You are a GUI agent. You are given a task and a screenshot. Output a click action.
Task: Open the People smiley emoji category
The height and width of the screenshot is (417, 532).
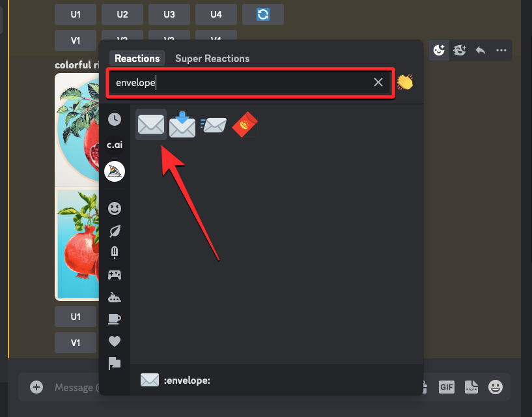pos(115,208)
